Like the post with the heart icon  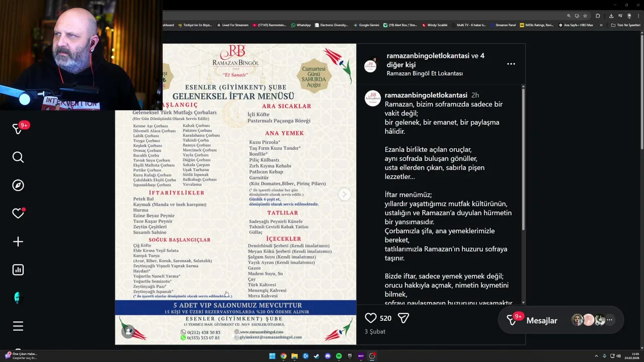click(x=371, y=318)
